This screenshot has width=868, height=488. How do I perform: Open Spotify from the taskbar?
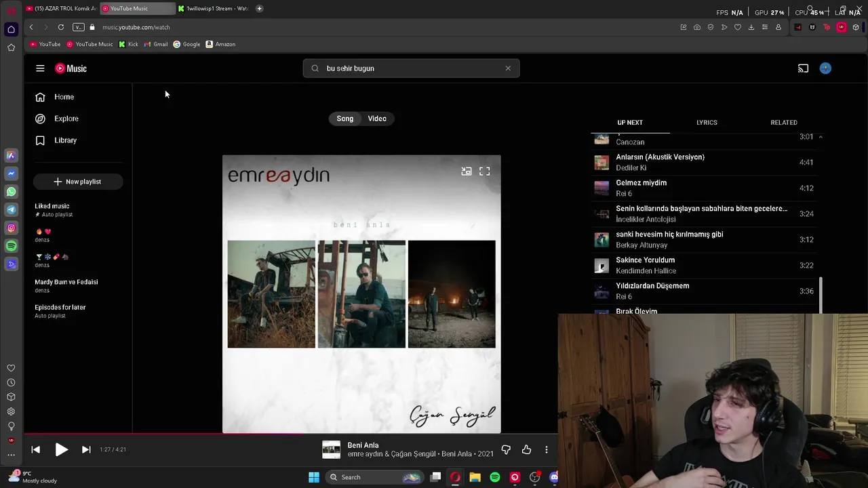coord(495,477)
